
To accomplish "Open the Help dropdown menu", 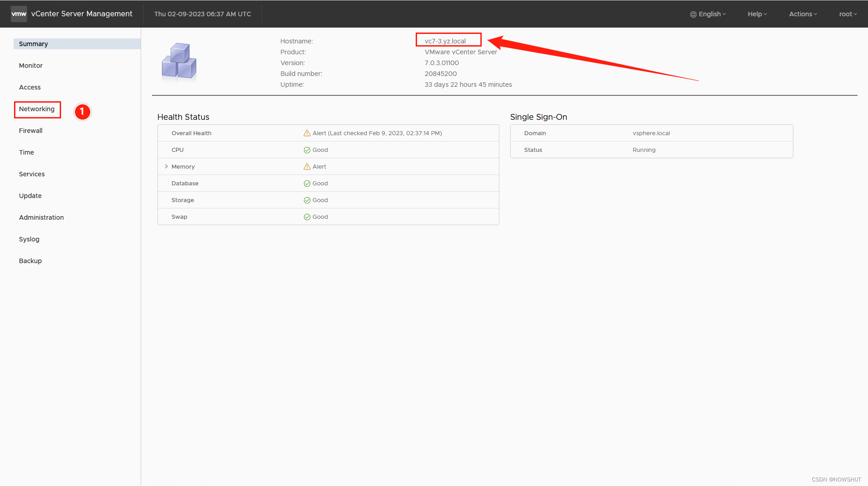I will [757, 14].
